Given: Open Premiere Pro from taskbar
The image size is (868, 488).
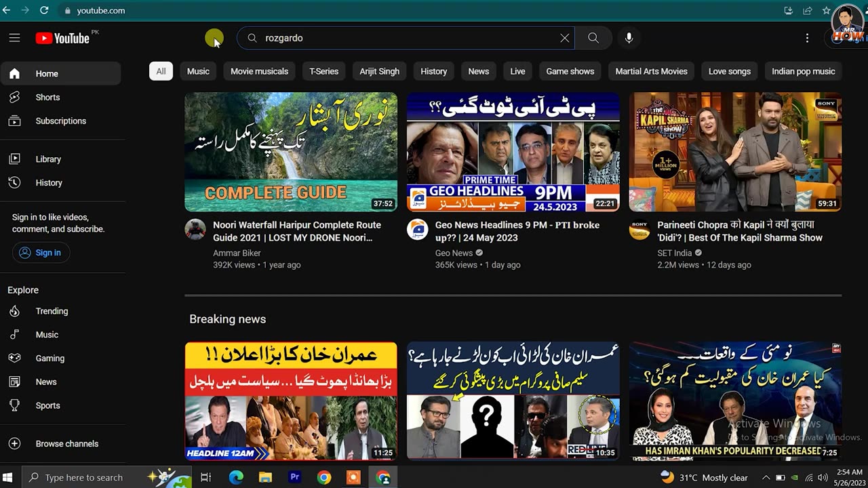Looking at the screenshot, I should [x=295, y=477].
